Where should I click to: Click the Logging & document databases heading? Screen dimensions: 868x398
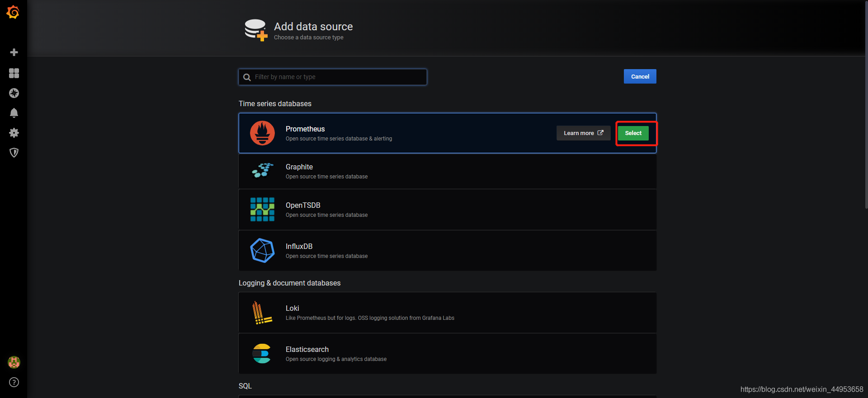[x=290, y=283]
